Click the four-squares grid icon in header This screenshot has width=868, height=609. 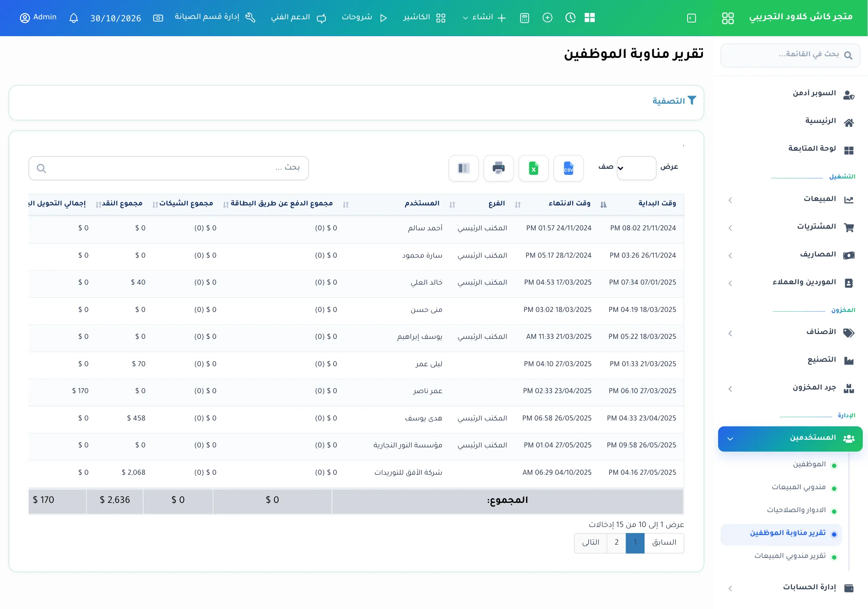point(590,18)
